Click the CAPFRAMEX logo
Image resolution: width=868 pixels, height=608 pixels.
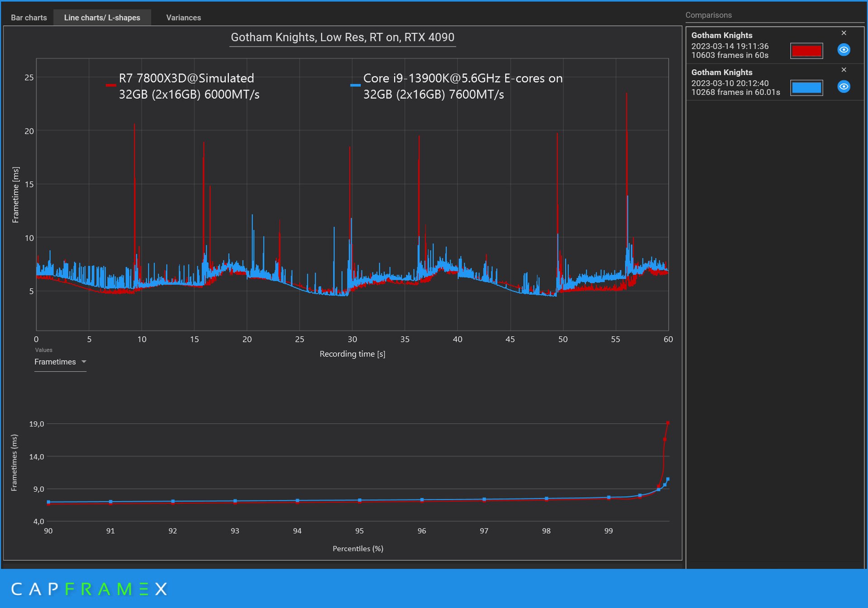[x=89, y=589]
